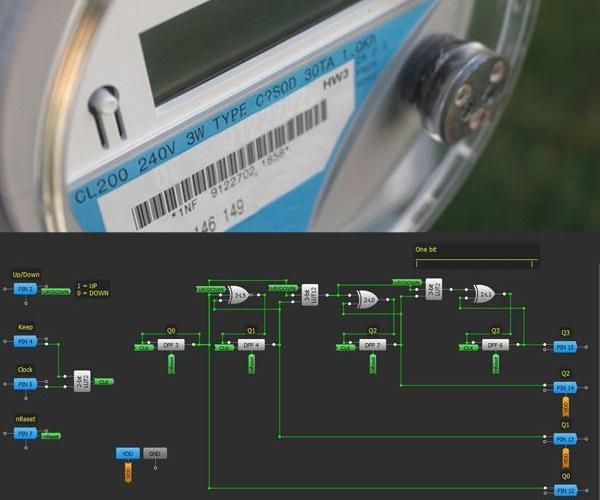Click the PIN 4 lower output connector dot
The height and width of the screenshot is (500, 600).
click(x=46, y=344)
